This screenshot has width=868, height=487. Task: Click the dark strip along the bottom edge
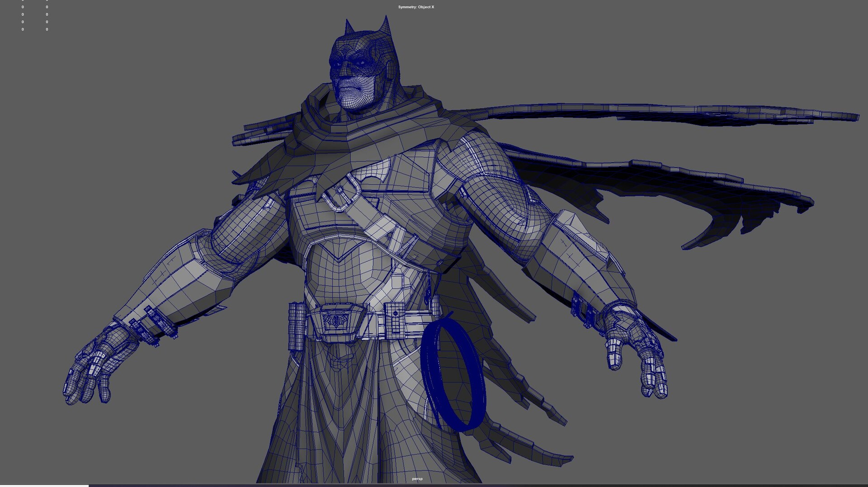[x=452, y=485]
